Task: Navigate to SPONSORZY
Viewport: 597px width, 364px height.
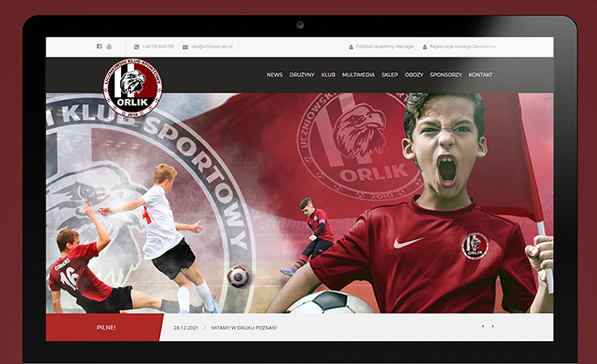Action: pos(445,74)
